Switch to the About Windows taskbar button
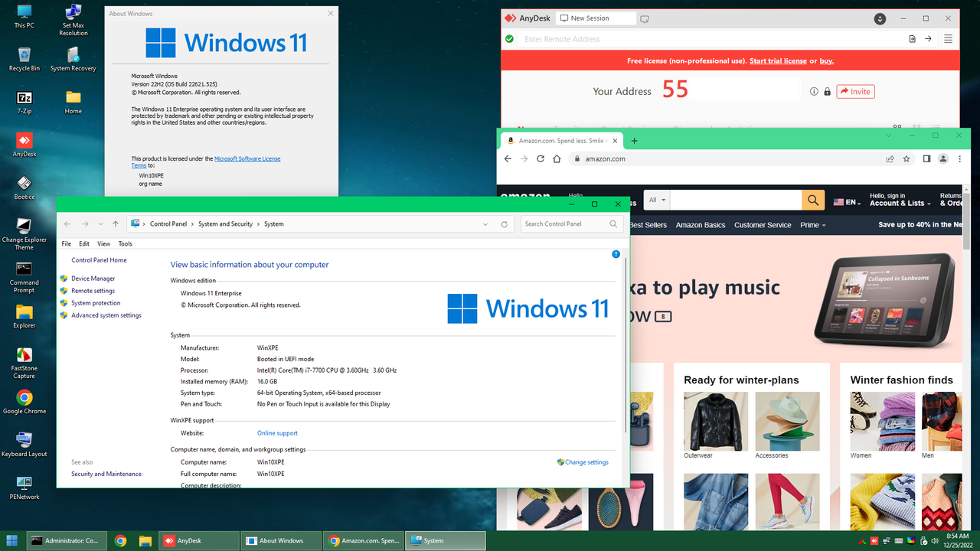 [281, 540]
